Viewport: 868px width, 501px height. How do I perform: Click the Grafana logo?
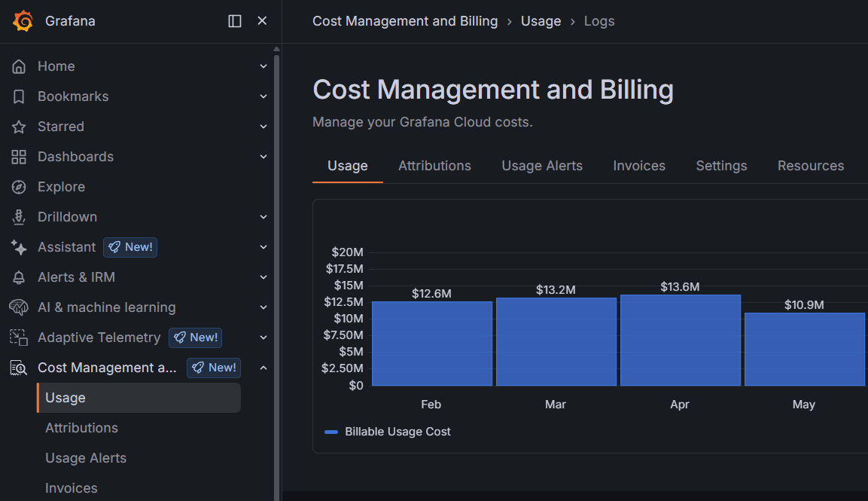pyautogui.click(x=23, y=20)
